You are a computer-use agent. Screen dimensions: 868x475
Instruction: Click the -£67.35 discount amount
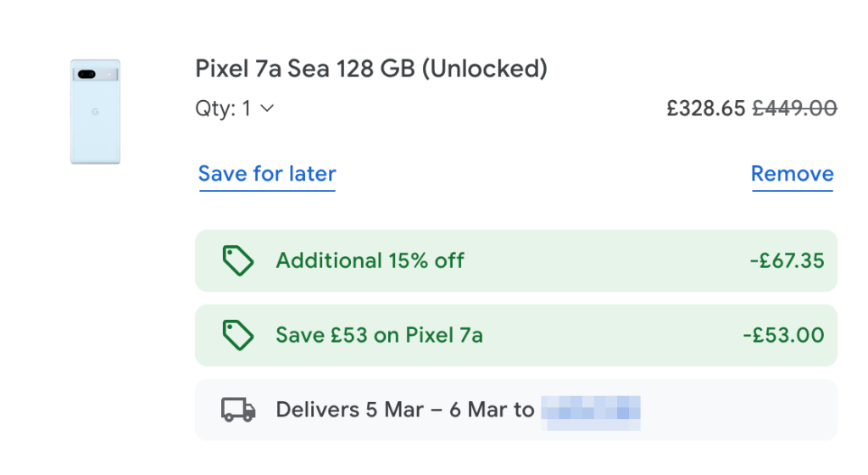tap(787, 260)
